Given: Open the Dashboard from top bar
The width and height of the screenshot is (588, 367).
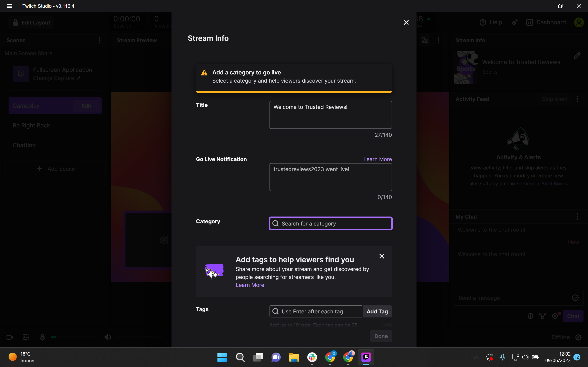Looking at the screenshot, I should tap(546, 23).
